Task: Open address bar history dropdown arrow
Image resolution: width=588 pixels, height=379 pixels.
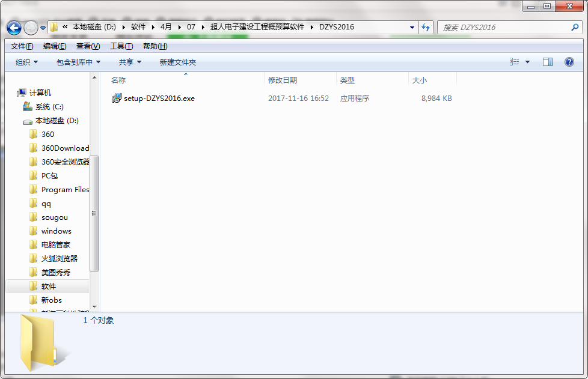Action: click(x=412, y=28)
